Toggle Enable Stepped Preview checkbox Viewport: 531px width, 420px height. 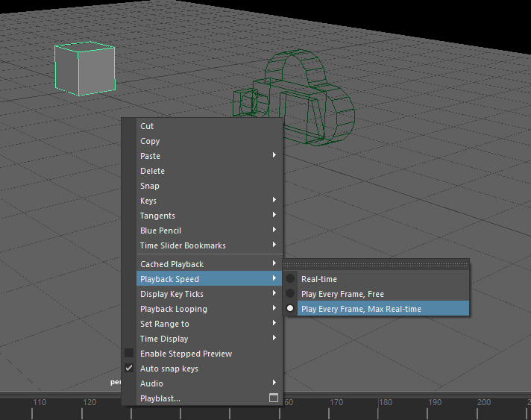coord(129,354)
